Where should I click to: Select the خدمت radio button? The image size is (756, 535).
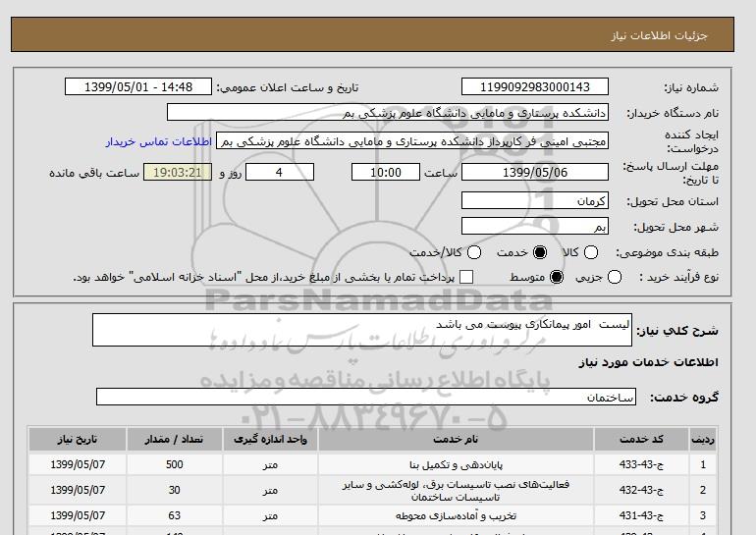click(x=540, y=252)
